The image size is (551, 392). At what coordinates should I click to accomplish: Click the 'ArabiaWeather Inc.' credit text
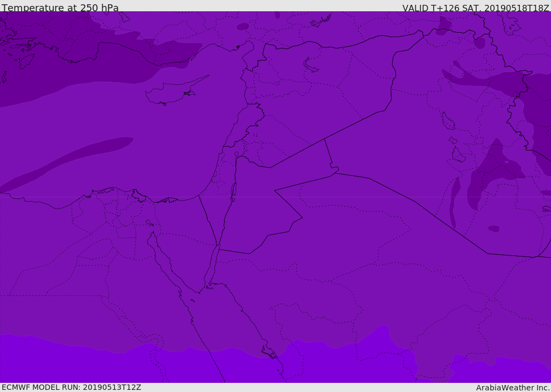[x=513, y=388]
